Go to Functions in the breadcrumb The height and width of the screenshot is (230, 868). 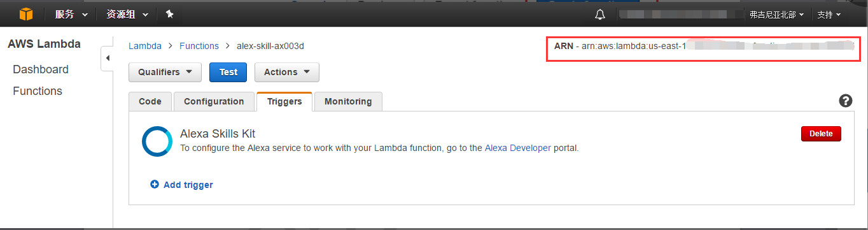tap(199, 46)
